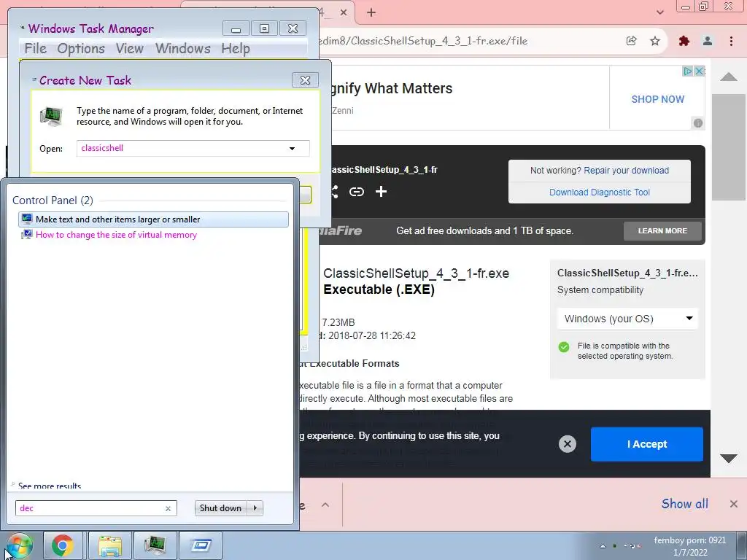Click the LEARN MORE button

pos(662,231)
